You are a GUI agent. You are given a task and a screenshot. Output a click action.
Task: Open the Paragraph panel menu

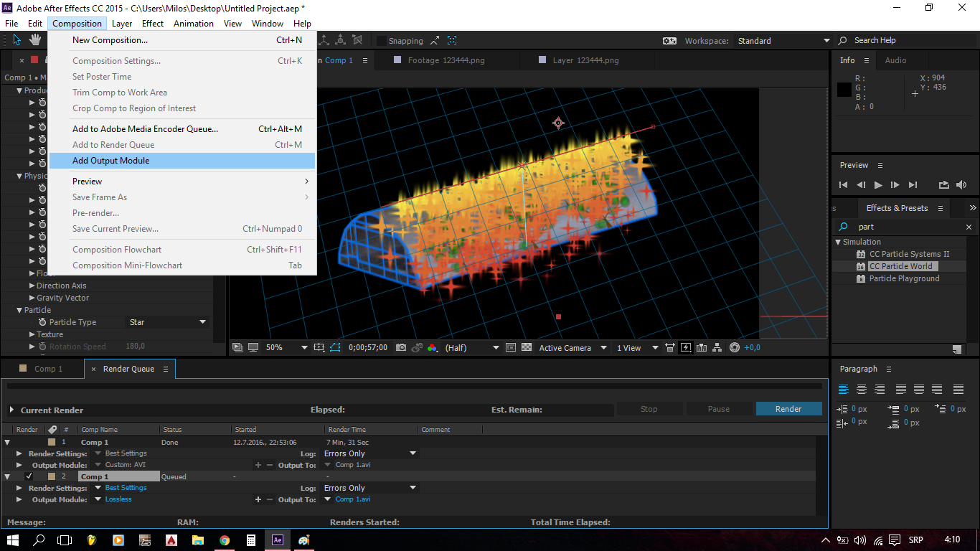(x=889, y=369)
